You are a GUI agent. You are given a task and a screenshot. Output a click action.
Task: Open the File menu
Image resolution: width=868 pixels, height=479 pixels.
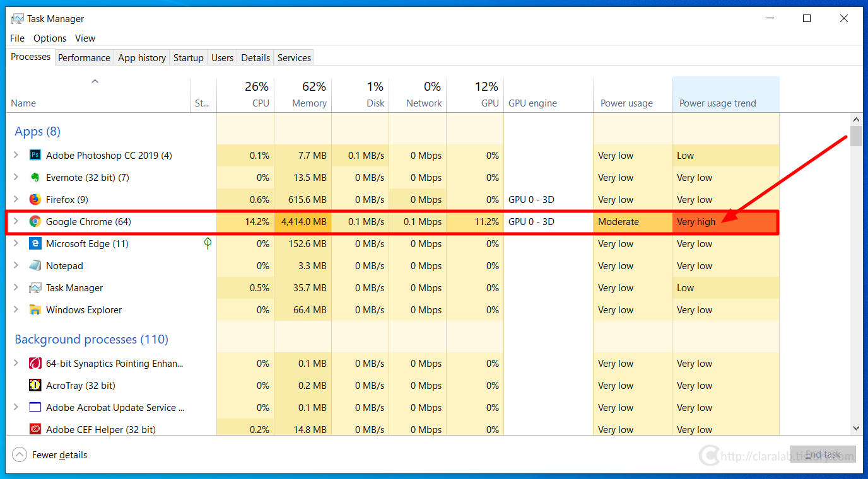[17, 38]
